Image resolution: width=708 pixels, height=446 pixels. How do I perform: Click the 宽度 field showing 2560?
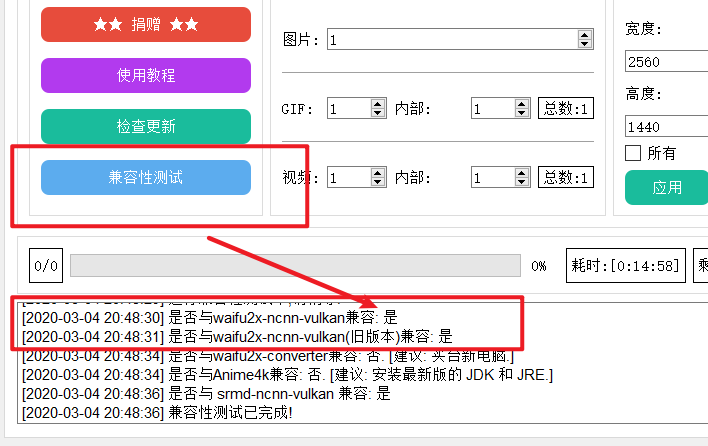pos(666,61)
